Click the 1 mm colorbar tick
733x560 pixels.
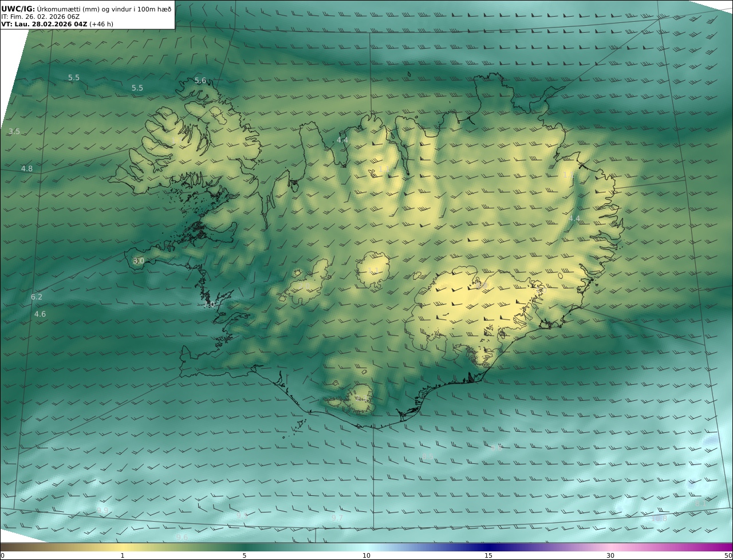coord(123,555)
